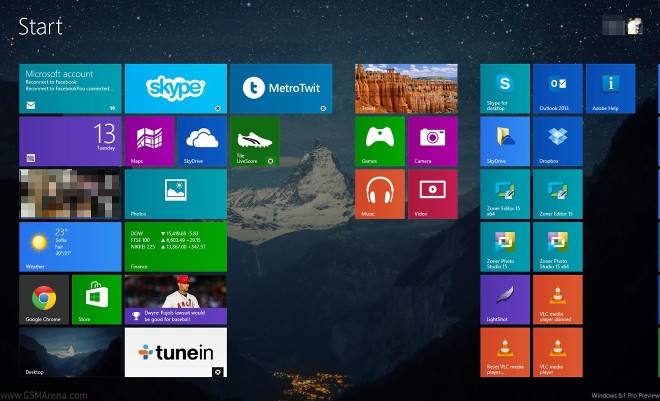Open the SkyDrive folder tile above Zoner Editor
Viewport: 660px width, 401px height.
(x=505, y=141)
